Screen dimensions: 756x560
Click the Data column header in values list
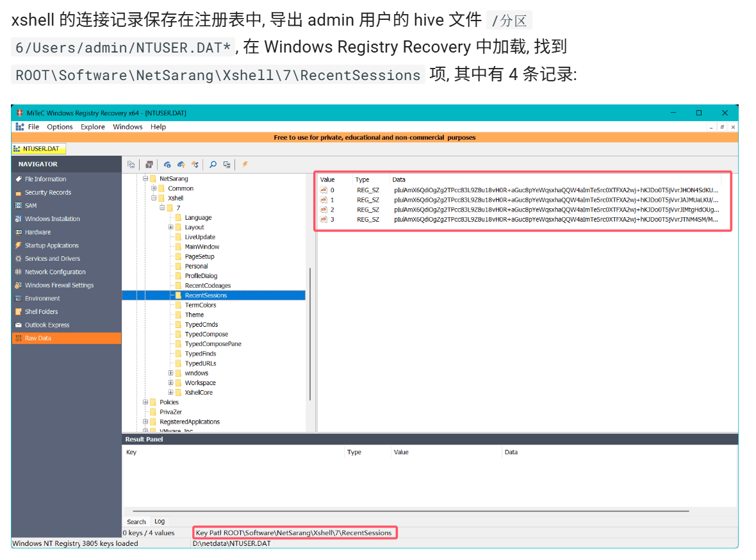click(x=554, y=179)
